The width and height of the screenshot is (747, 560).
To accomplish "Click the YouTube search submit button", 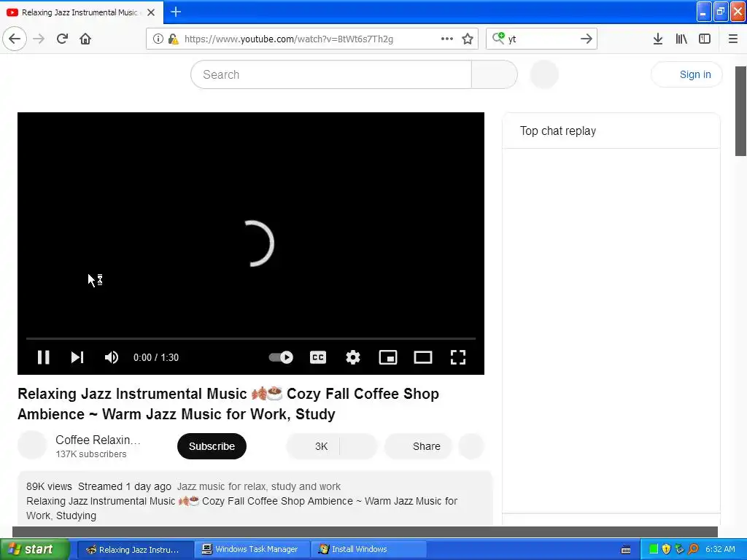I will (495, 74).
